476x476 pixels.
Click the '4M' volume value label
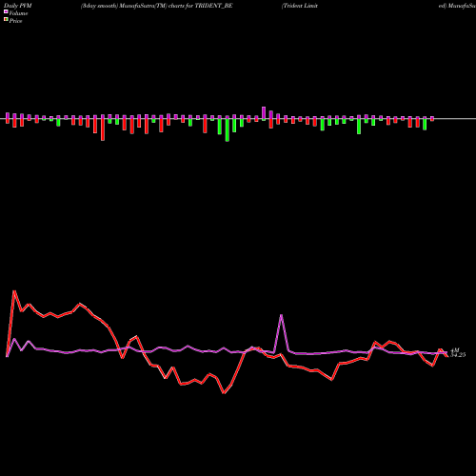tap(455, 350)
